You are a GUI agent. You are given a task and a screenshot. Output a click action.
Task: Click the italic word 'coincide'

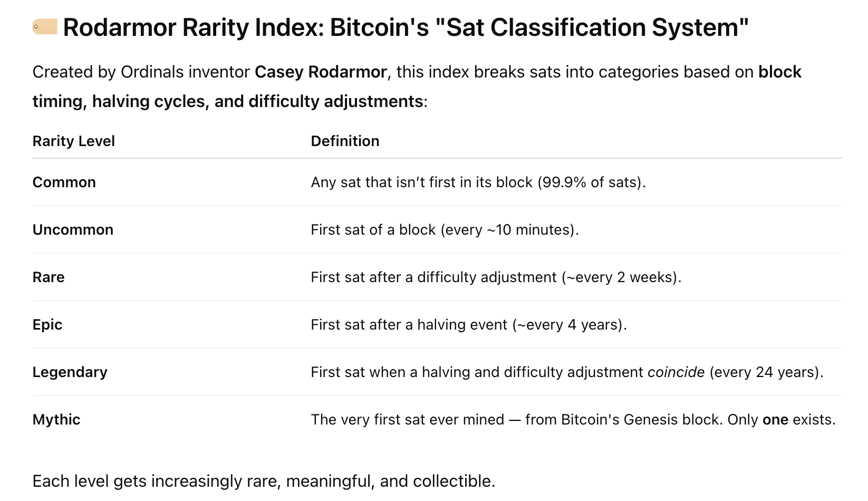(x=676, y=372)
